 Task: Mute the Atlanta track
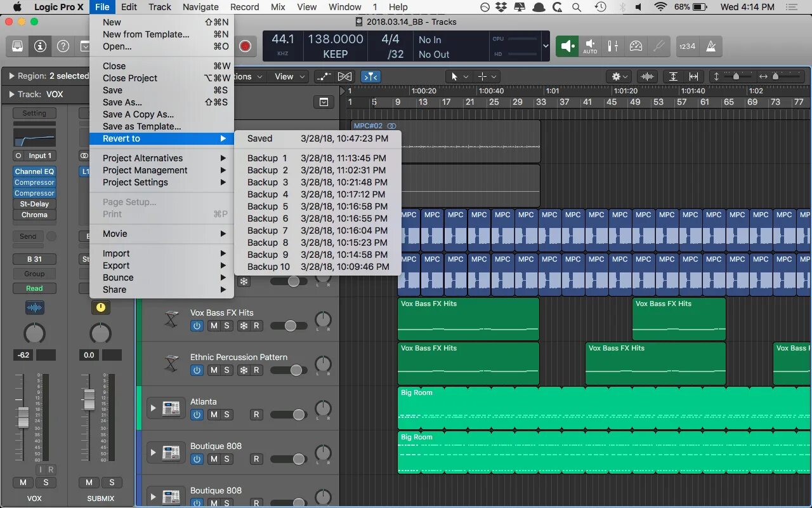point(214,415)
